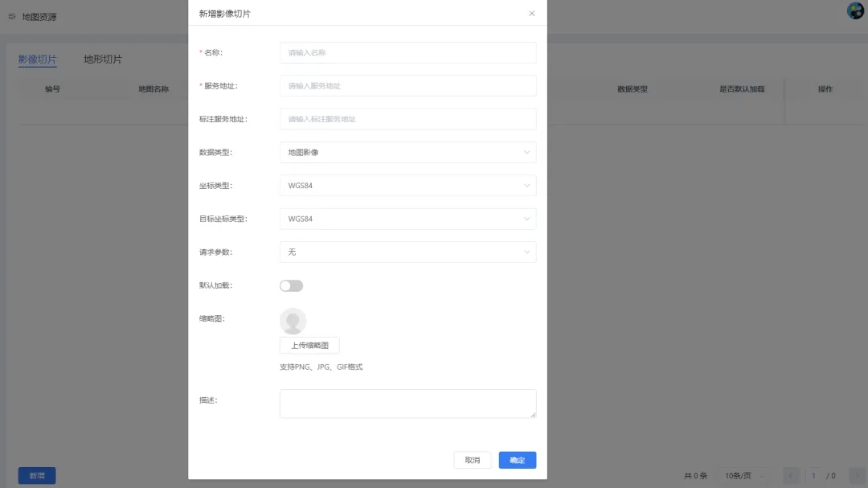Switch to the 地形切片 tab
This screenshot has width=868, height=488.
[103, 59]
